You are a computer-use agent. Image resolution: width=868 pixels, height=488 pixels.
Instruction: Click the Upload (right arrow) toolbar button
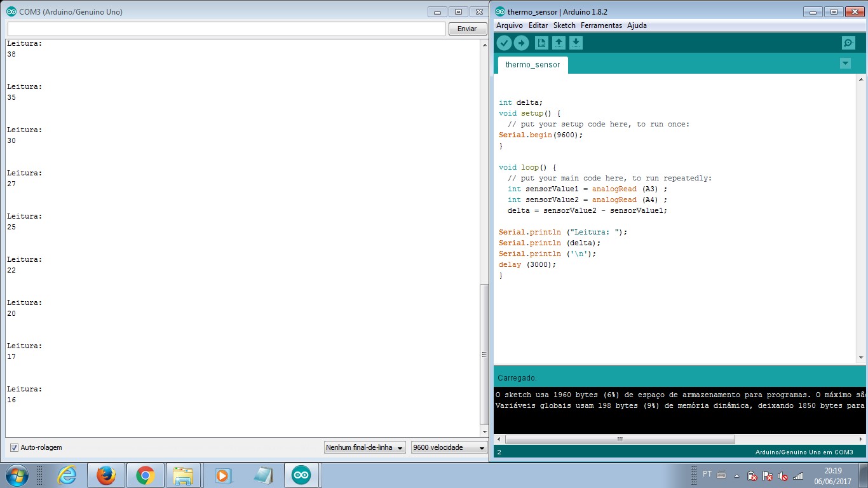(521, 43)
